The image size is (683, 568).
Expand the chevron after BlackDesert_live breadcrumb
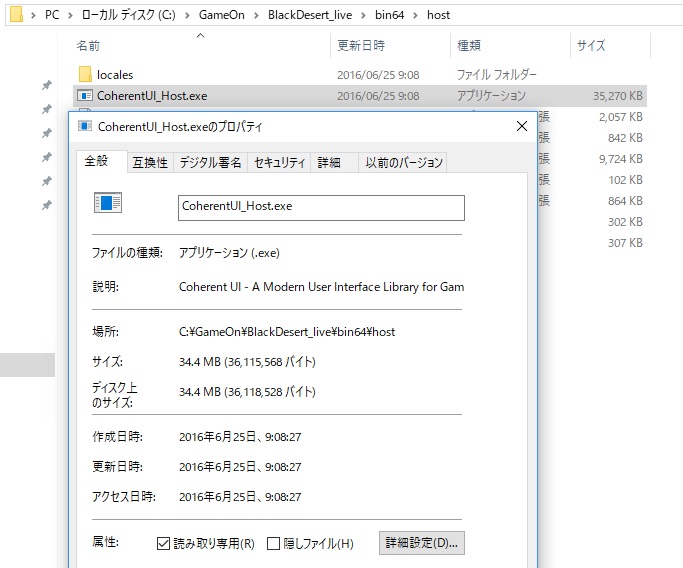pos(363,15)
